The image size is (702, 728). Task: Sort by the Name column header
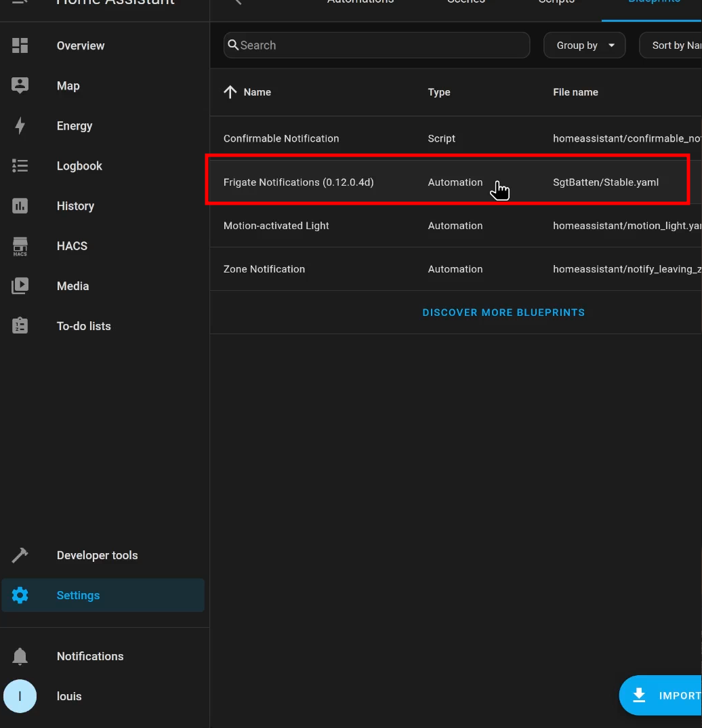[x=257, y=92]
